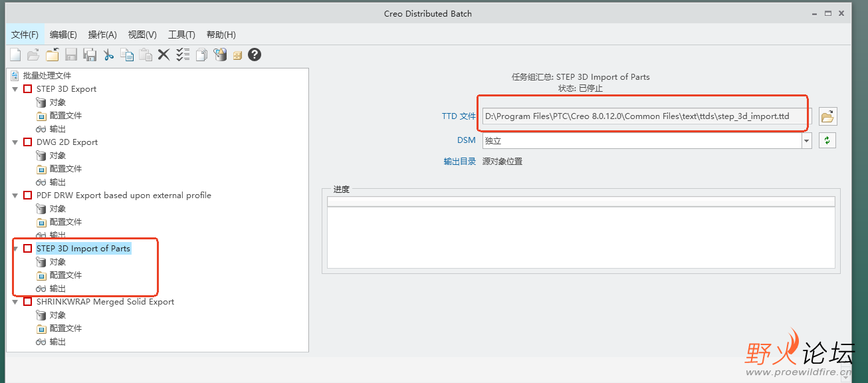Select 对象 under STEP 3D Export

[x=58, y=102]
